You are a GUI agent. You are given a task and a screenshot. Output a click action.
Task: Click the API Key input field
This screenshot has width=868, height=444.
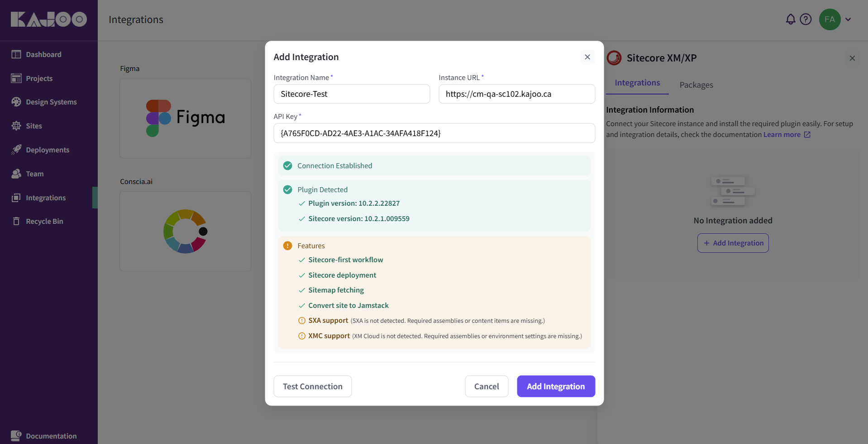[434, 133]
